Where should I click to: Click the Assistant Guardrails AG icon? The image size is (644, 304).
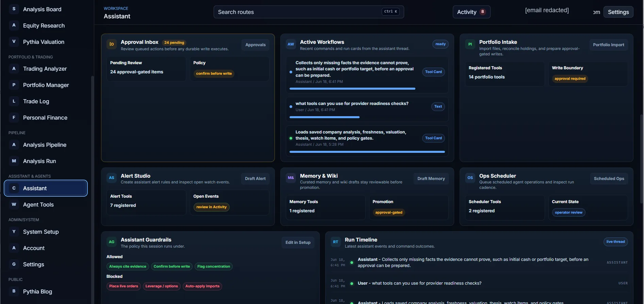click(112, 242)
